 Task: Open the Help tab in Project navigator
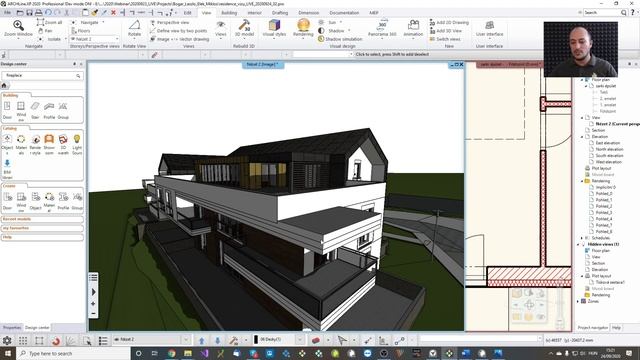[x=616, y=327]
